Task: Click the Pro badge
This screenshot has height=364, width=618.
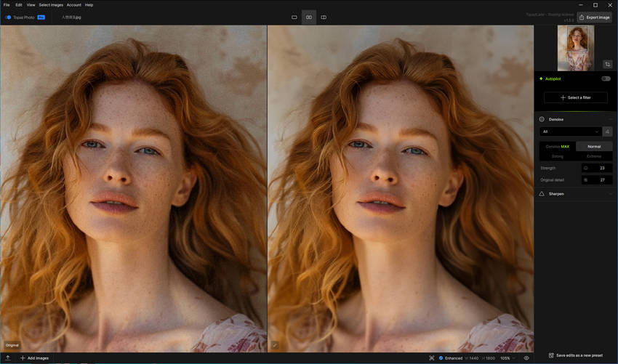Action: pos(41,17)
